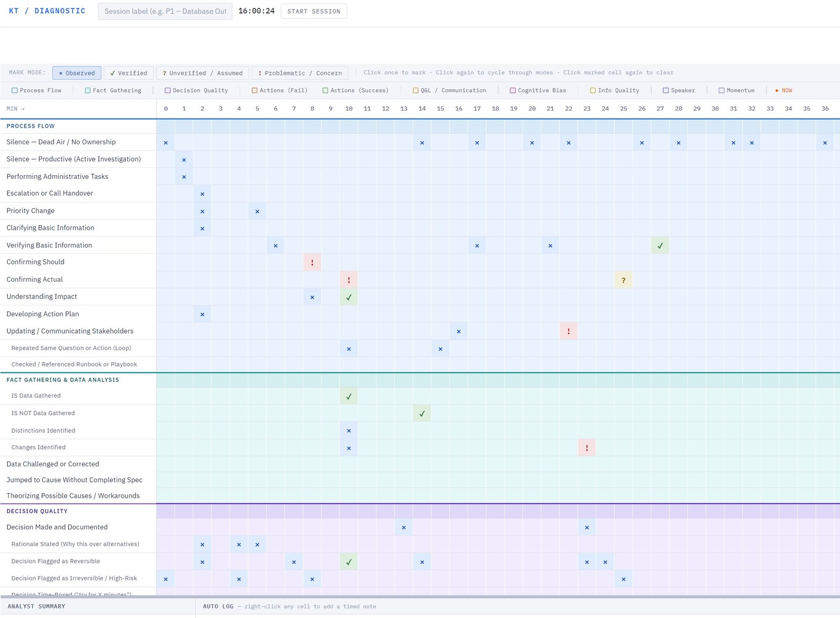Select the Process Flow section header
This screenshot has width=840, height=618.
[x=30, y=126]
